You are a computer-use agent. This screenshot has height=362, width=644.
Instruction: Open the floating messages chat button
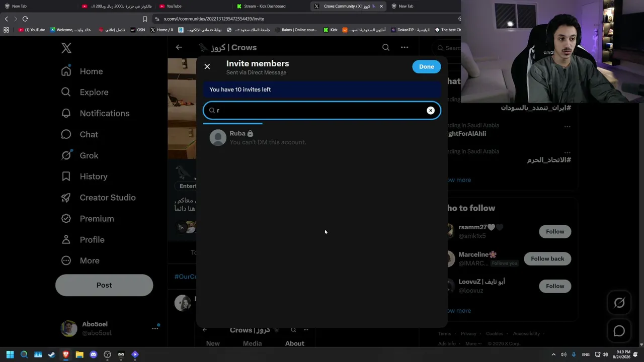(619, 331)
